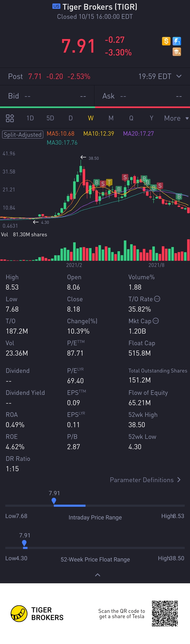Tap the 2021/8 date axis label
The height and width of the screenshot is (644, 190).
click(x=157, y=265)
